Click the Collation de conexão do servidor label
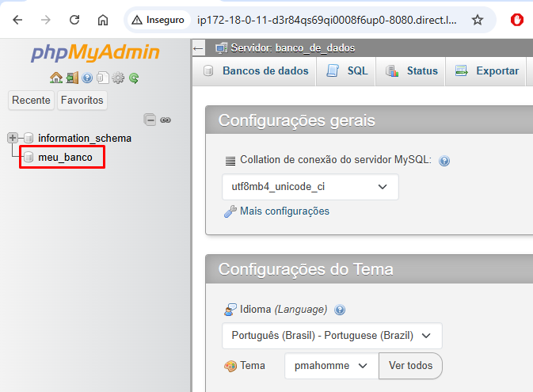Screen dimensions: 533x392 coord(336,160)
